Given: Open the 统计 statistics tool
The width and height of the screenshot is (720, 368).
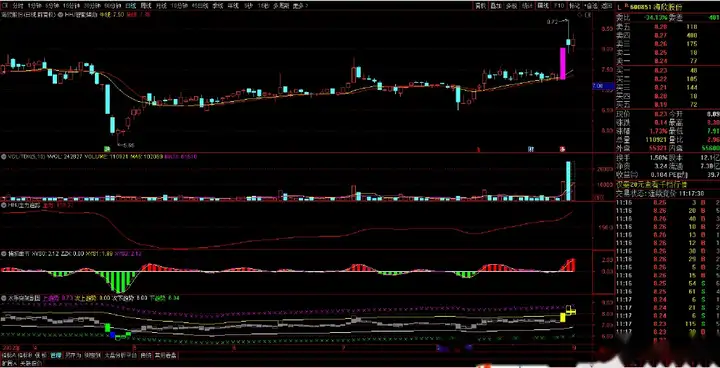Looking at the screenshot, I should (527, 6).
